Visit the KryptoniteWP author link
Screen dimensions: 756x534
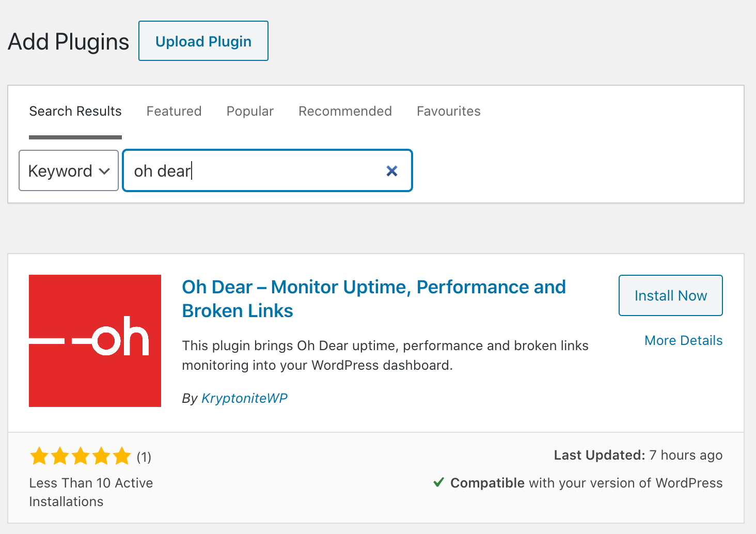244,398
